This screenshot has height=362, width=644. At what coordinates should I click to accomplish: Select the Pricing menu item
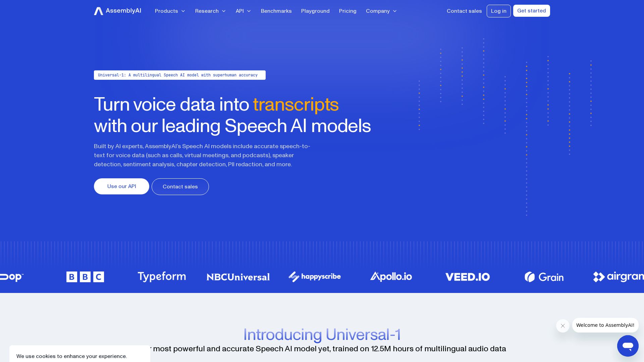pyautogui.click(x=347, y=11)
